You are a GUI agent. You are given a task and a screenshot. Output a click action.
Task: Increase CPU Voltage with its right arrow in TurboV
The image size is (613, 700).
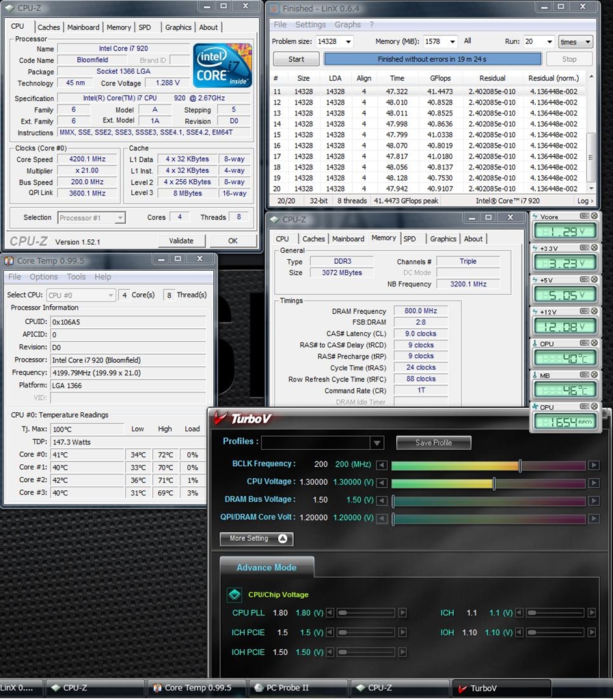pyautogui.click(x=594, y=483)
